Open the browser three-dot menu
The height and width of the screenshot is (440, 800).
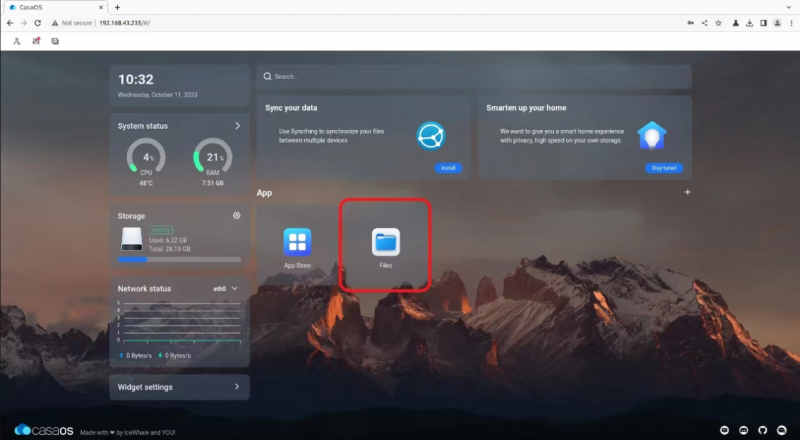pyautogui.click(x=789, y=22)
